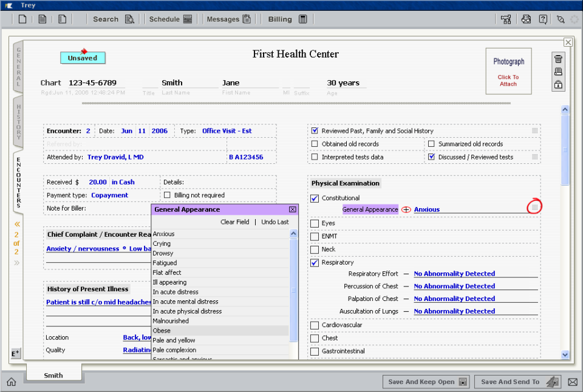This screenshot has width=583, height=392.
Task: Uncheck the Respiratory exam section
Action: point(315,263)
